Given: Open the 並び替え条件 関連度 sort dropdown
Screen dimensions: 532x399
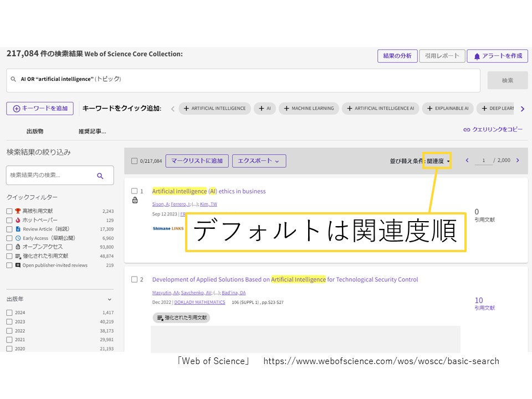Looking at the screenshot, I should (437, 161).
